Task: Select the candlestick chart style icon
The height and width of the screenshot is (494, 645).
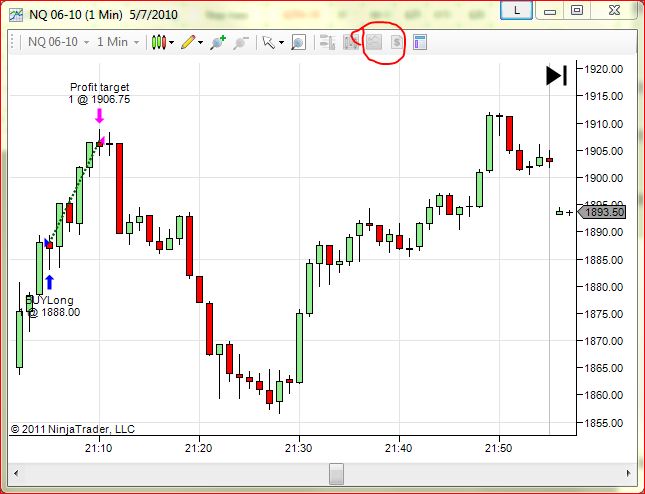Action: 159,42
